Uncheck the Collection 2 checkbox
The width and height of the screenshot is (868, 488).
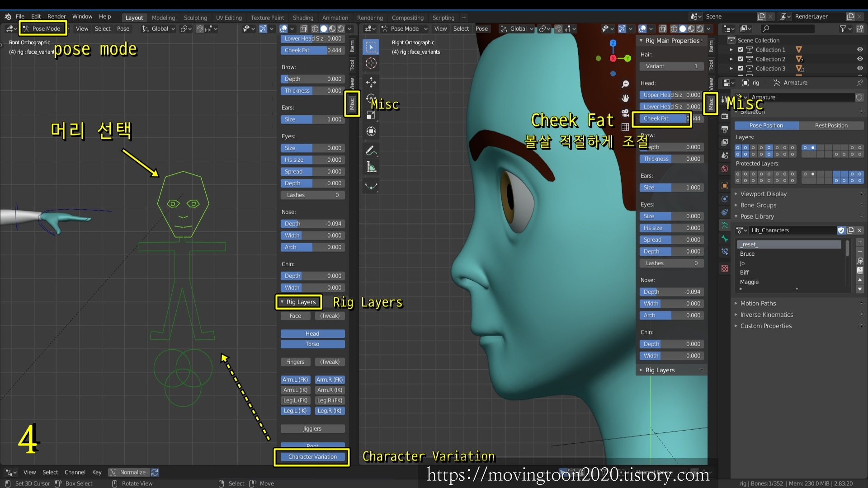click(741, 59)
